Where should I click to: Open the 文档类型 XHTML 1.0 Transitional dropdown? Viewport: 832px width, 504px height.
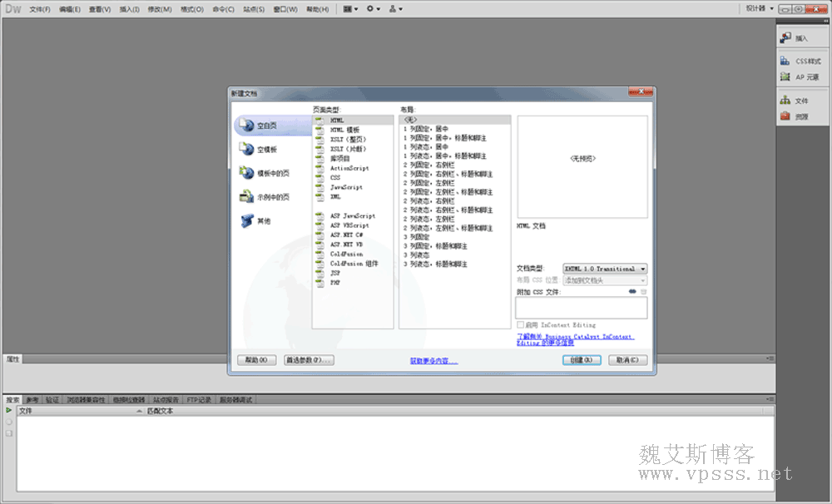click(605, 269)
